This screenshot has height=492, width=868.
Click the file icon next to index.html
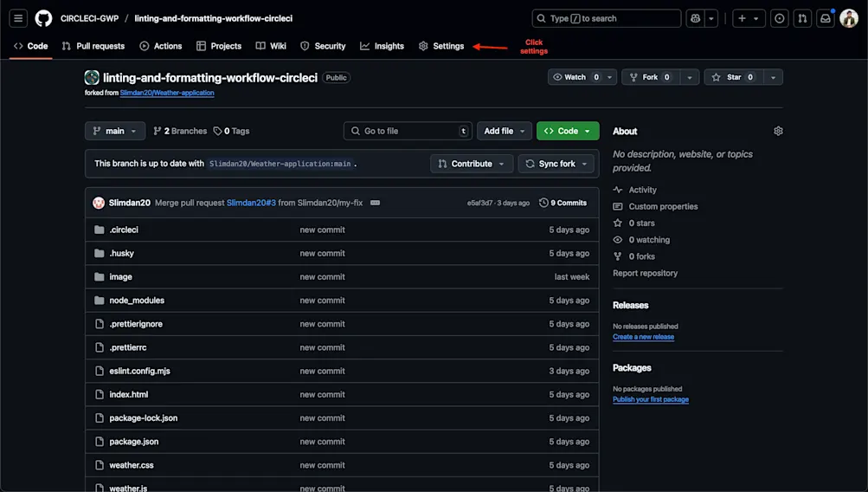[100, 394]
